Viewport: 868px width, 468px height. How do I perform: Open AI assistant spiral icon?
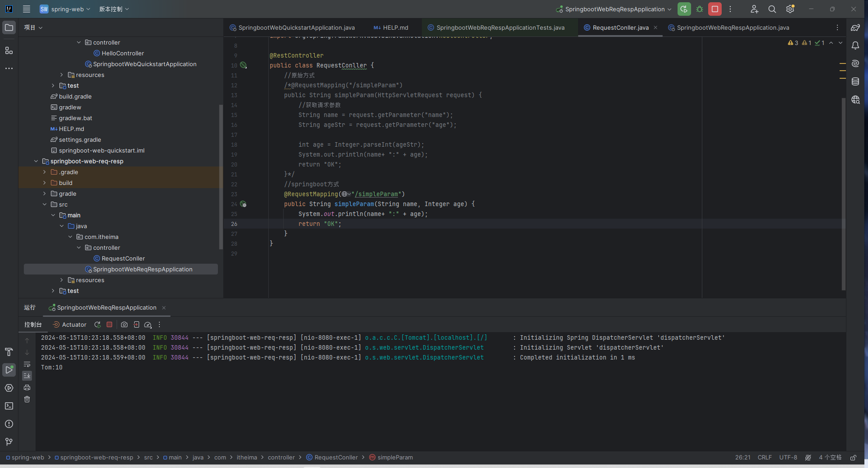pyautogui.click(x=855, y=63)
